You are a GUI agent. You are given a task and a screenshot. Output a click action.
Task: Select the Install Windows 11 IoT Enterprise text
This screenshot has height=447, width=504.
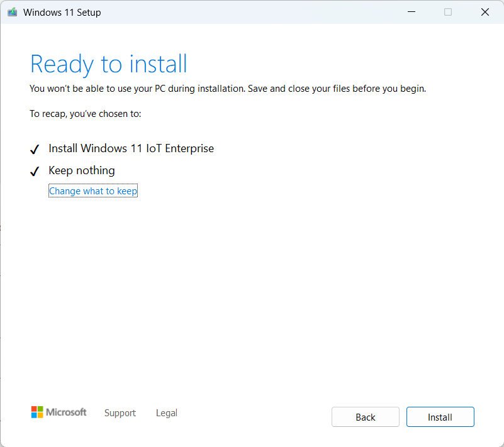click(131, 148)
